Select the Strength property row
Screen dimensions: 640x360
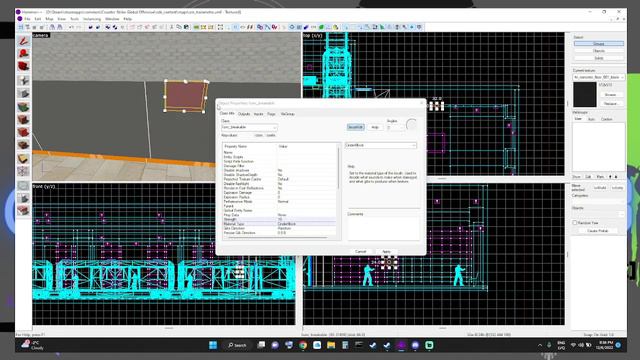coord(280,220)
